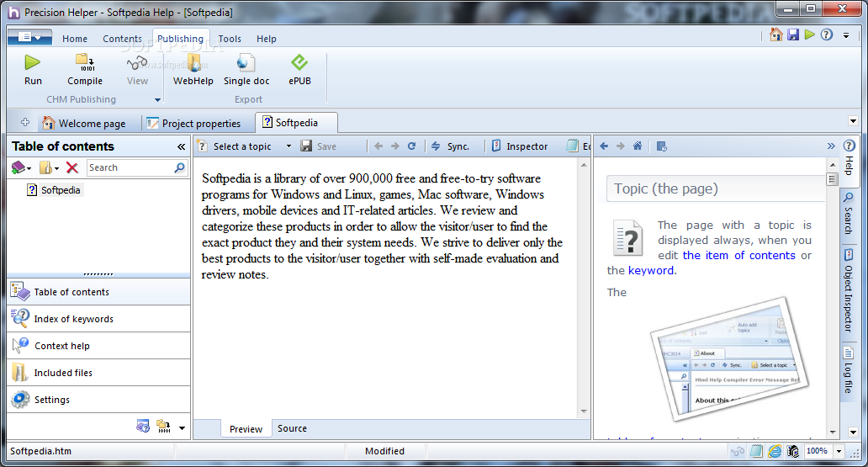Click the context help shortcut icon at panel bottom

143,427
